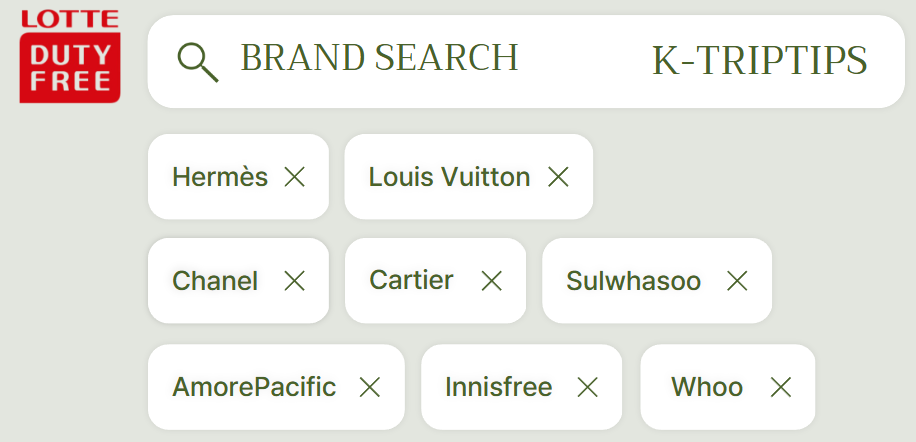Remove the Hermès brand tag
The image size is (916, 442).
tap(294, 177)
